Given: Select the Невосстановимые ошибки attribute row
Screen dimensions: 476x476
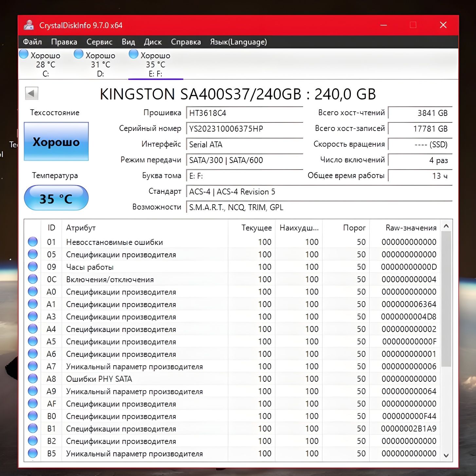Looking at the screenshot, I should (232, 242).
